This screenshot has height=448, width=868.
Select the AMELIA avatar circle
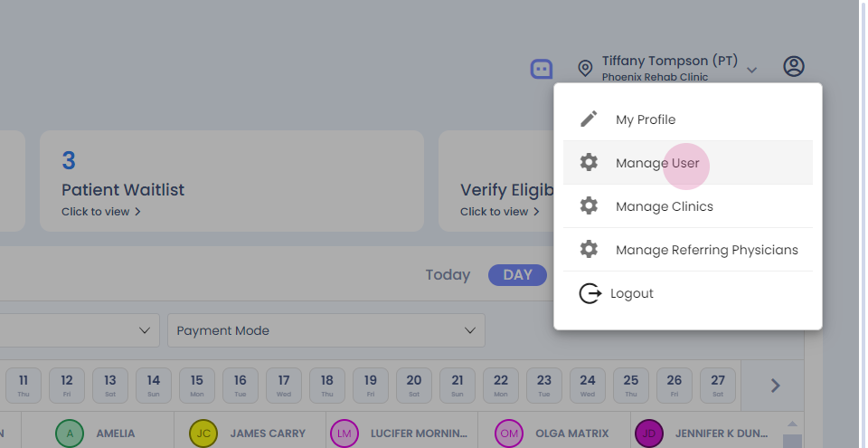70,434
